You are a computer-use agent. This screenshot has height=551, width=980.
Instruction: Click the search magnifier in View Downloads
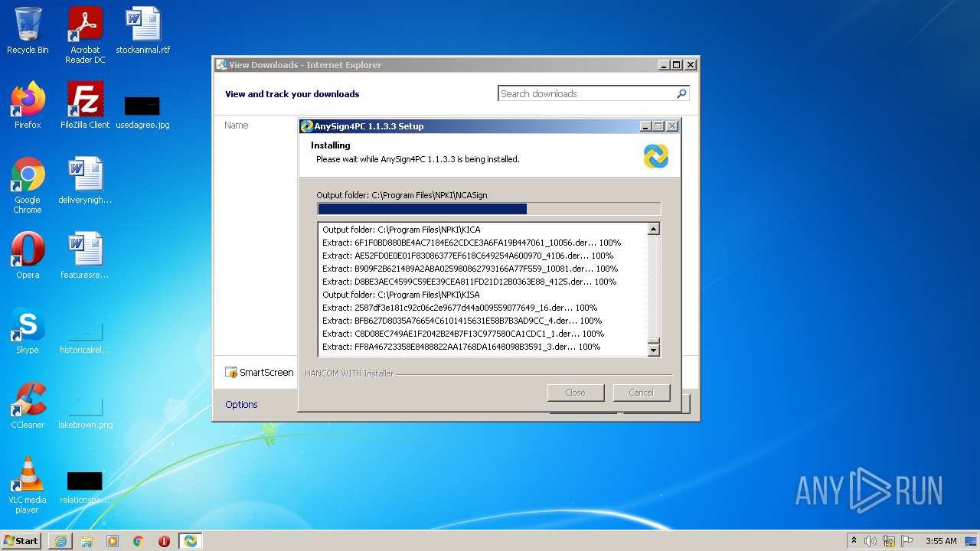681,93
